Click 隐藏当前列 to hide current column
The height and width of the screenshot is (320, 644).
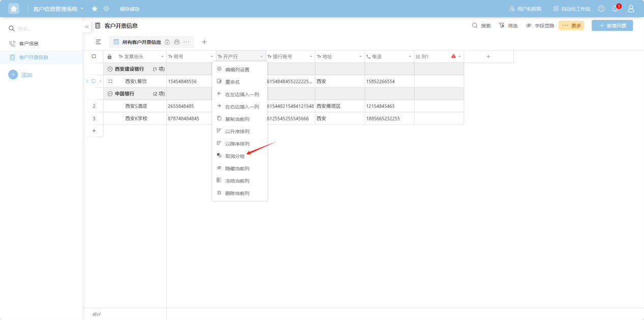click(x=237, y=169)
